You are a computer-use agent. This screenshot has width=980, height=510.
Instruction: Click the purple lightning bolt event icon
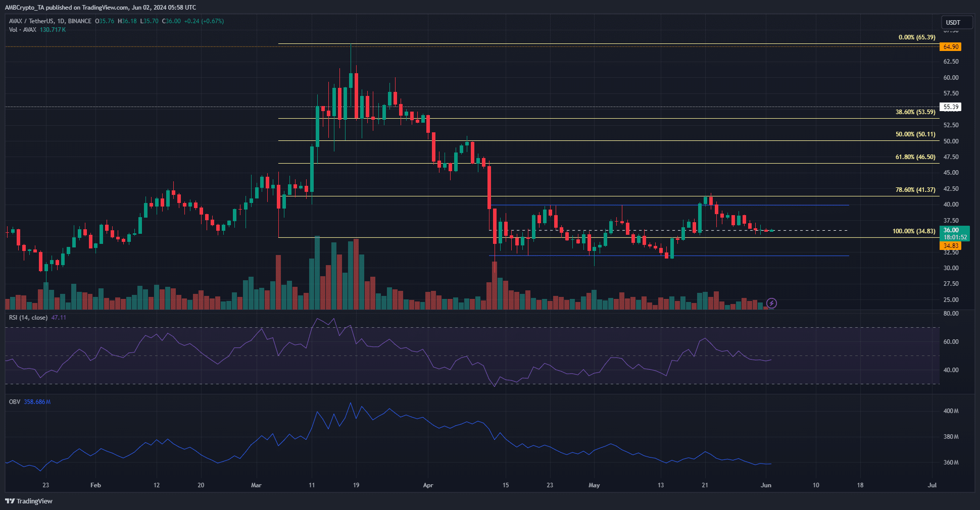pyautogui.click(x=771, y=303)
